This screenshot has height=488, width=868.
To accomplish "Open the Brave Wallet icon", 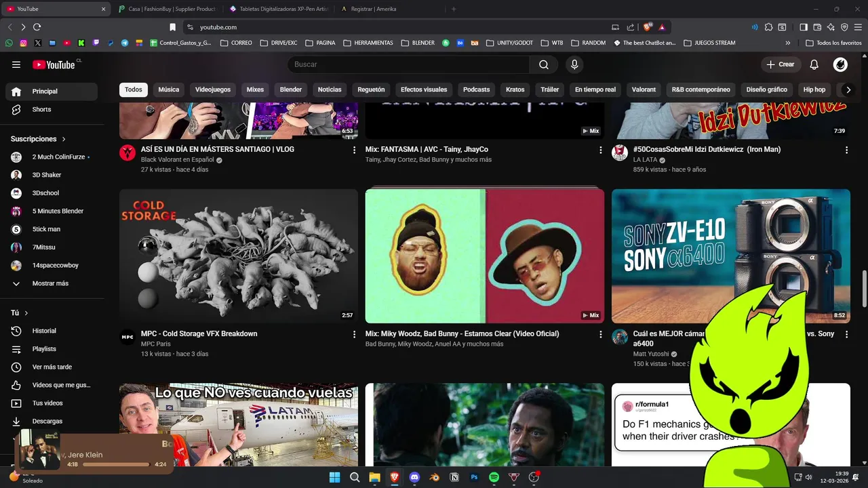I will point(817,27).
